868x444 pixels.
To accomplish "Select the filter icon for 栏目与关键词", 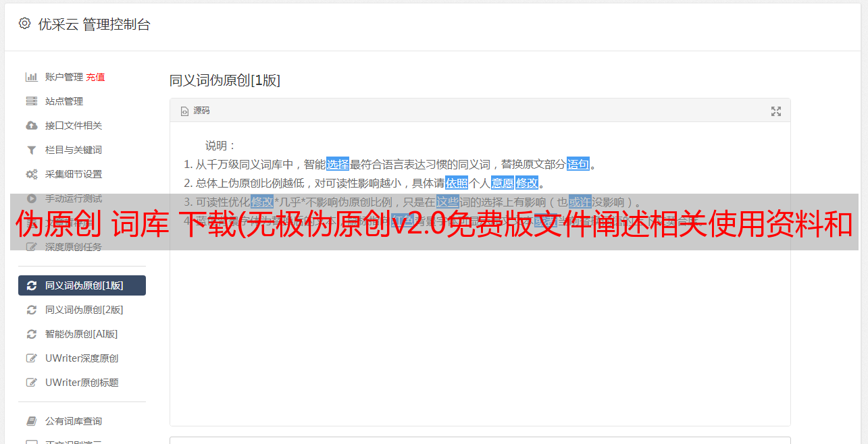I will (x=31, y=150).
